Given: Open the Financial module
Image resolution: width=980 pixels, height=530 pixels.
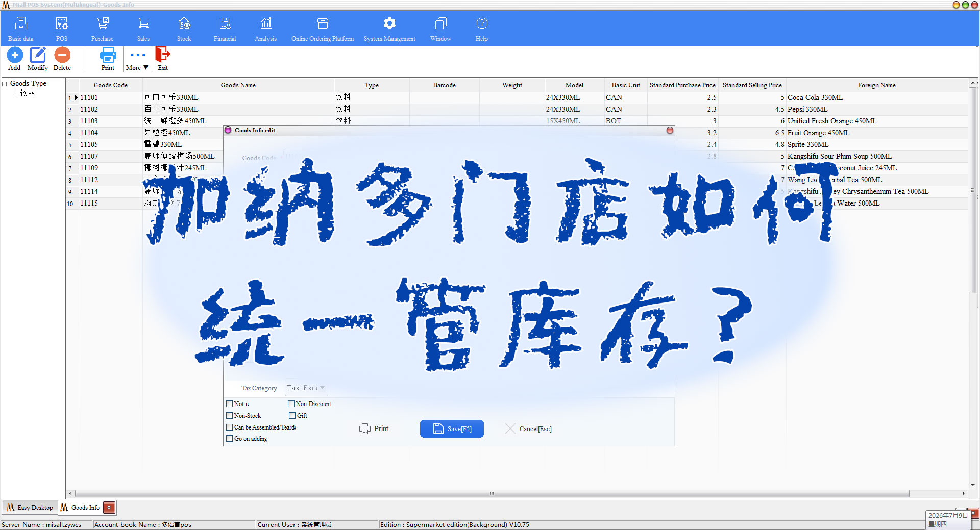Looking at the screenshot, I should [x=225, y=29].
